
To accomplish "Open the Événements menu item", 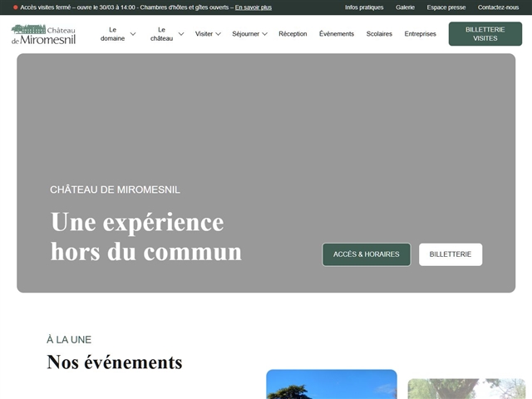I will click(x=337, y=34).
